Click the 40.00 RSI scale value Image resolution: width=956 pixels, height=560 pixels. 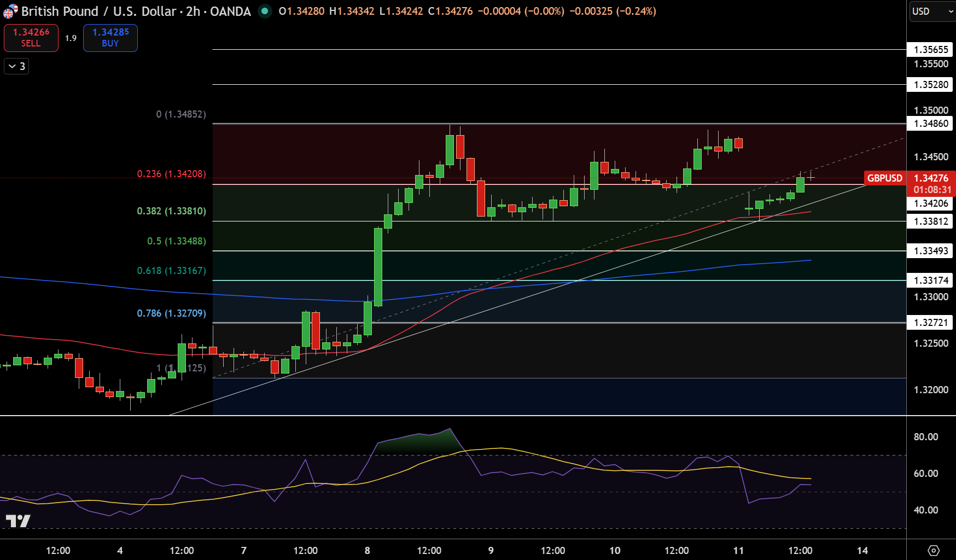pyautogui.click(x=926, y=510)
